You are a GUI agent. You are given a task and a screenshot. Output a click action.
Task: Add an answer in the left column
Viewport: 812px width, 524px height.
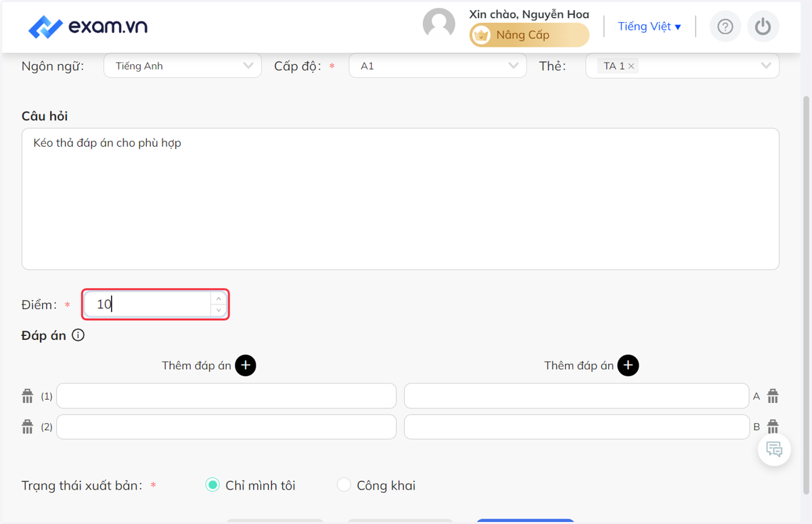coord(246,366)
